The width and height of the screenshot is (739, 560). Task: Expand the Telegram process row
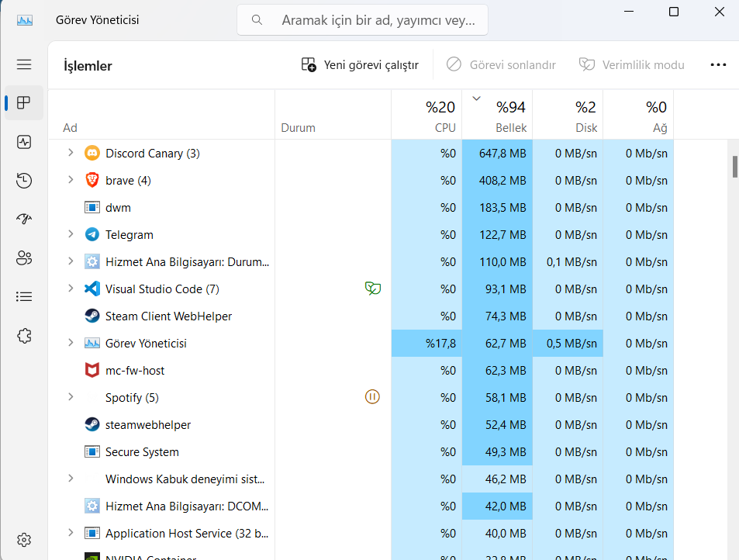tap(71, 233)
